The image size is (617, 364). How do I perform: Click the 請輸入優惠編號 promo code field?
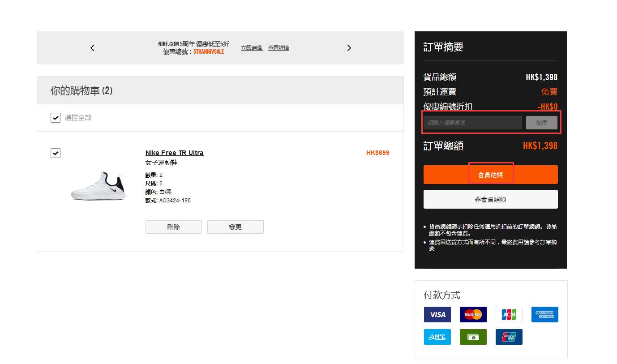pyautogui.click(x=472, y=123)
